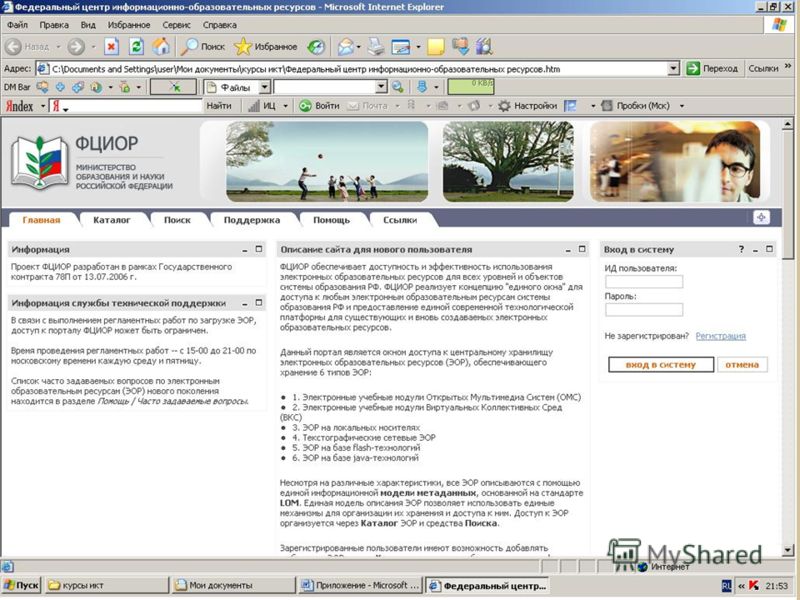Image resolution: width=800 pixels, height=600 pixels.
Task: Maximize the Информация службы технической поддержки panel
Action: (x=259, y=303)
